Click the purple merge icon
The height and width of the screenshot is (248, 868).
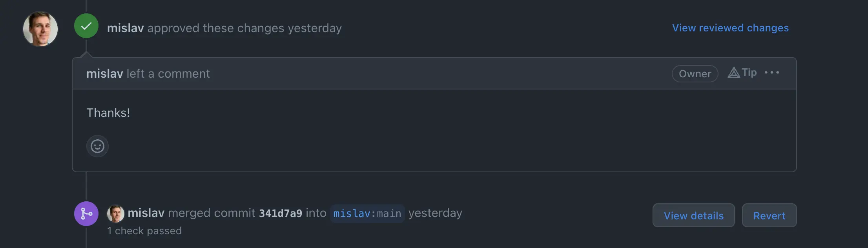click(x=86, y=213)
